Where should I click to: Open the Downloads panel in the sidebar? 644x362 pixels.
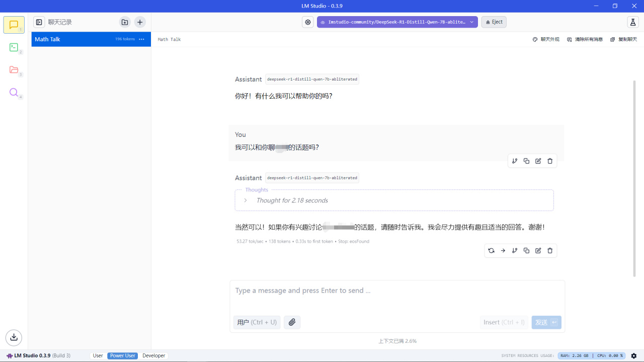(x=14, y=337)
